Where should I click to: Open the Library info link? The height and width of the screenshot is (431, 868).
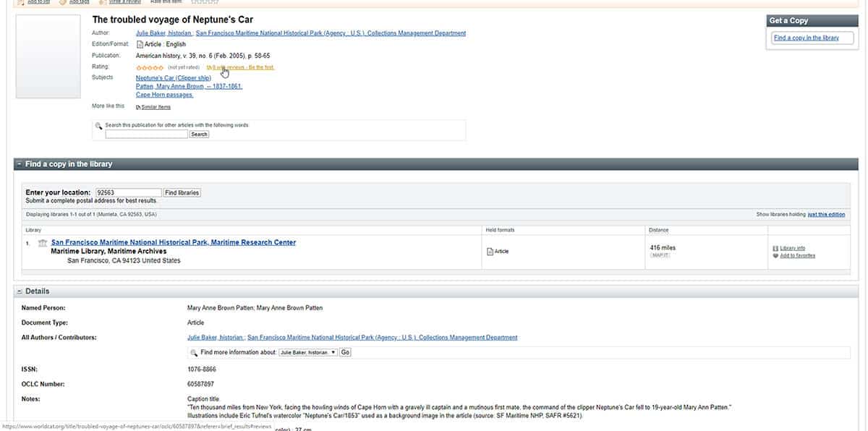(x=793, y=248)
